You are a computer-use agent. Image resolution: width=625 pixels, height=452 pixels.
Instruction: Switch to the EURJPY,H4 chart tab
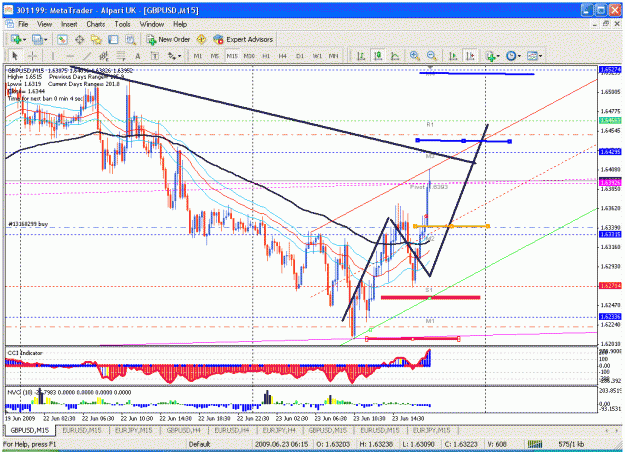pos(279,430)
